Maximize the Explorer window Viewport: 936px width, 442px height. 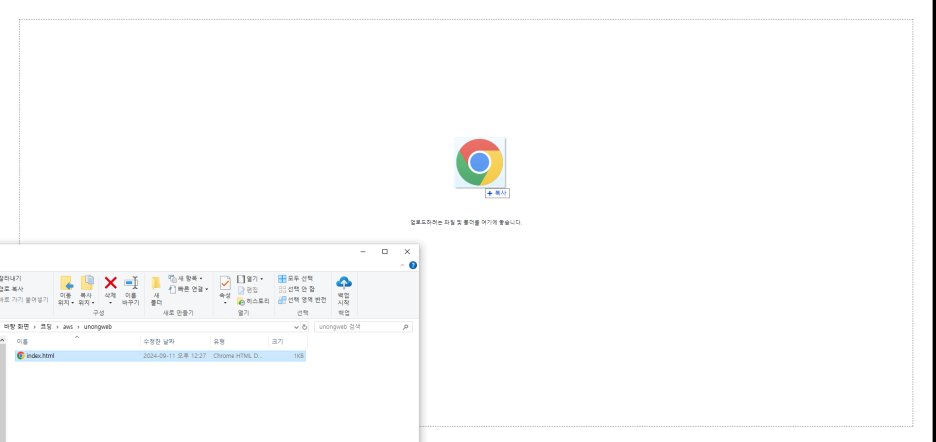tap(385, 251)
